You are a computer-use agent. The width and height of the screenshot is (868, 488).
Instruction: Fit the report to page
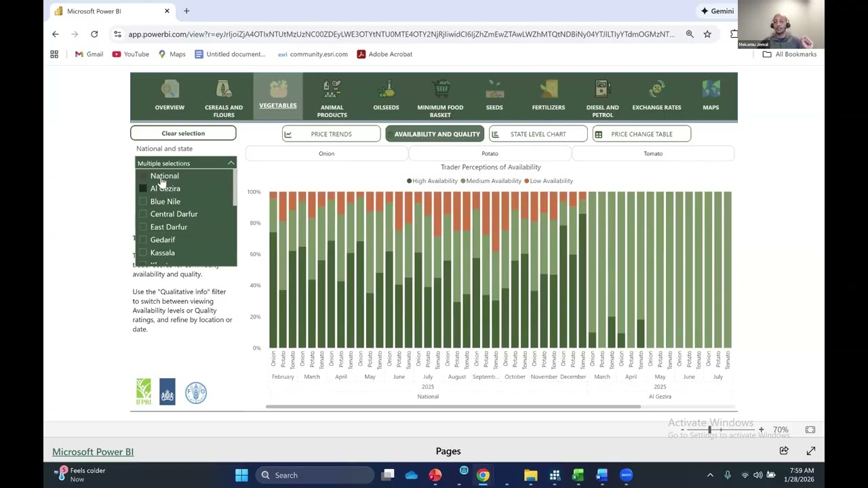pos(810,430)
